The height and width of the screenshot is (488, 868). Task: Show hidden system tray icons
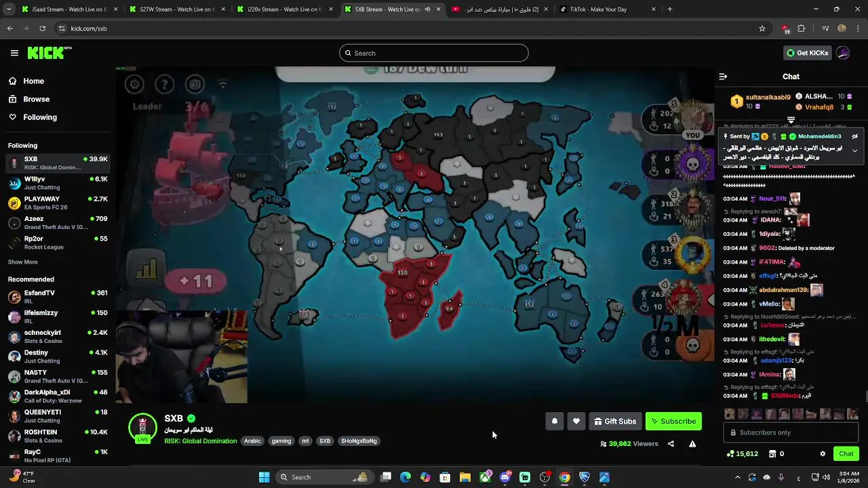click(x=738, y=477)
